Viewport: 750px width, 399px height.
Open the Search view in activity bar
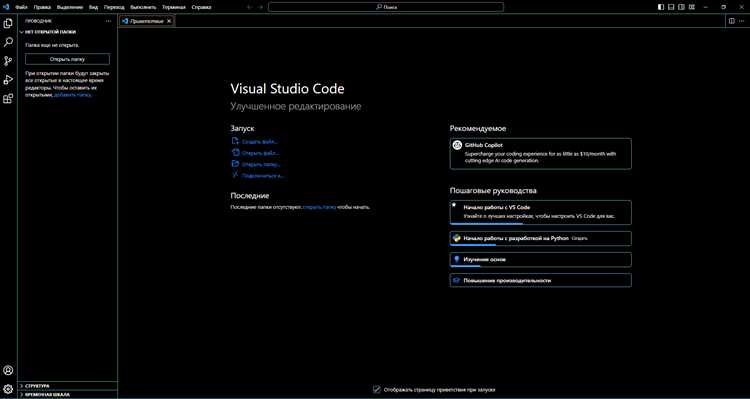8,42
